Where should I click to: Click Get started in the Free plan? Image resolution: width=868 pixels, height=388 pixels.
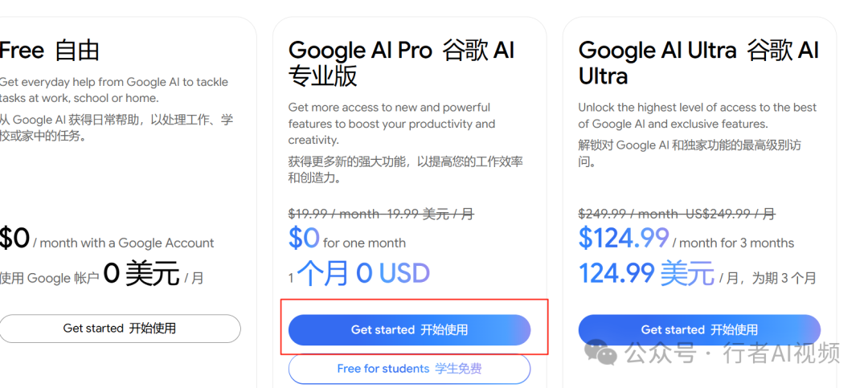(x=120, y=329)
